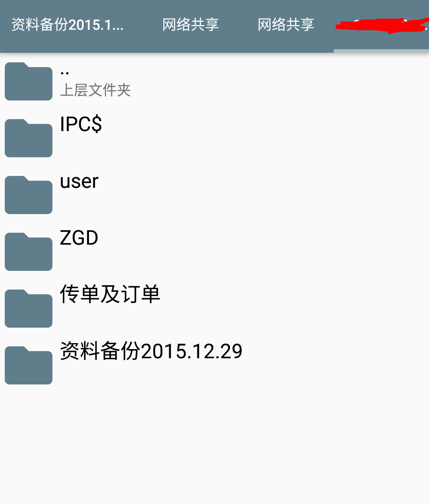429x504 pixels.
Task: Open 资料备份2015.12.29 folder name
Action: (151, 351)
